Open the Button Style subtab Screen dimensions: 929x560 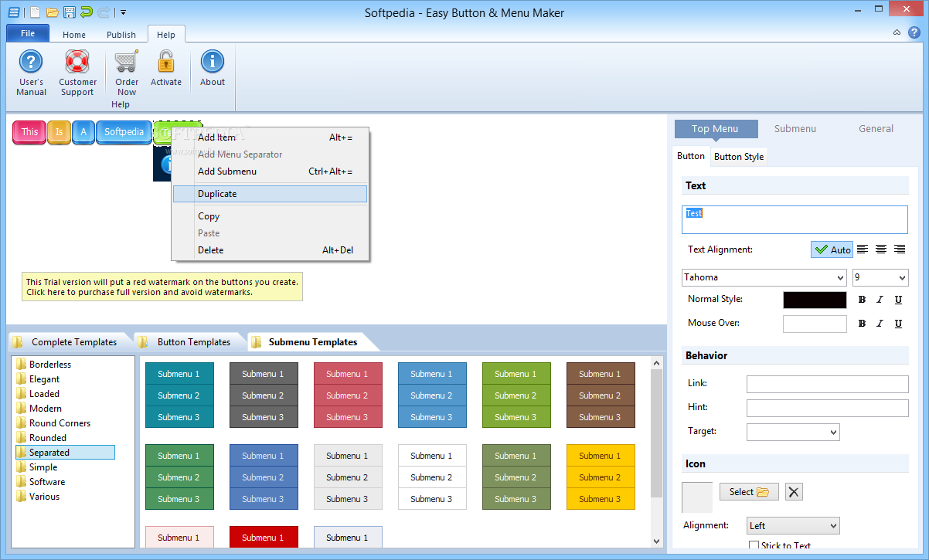click(x=738, y=157)
